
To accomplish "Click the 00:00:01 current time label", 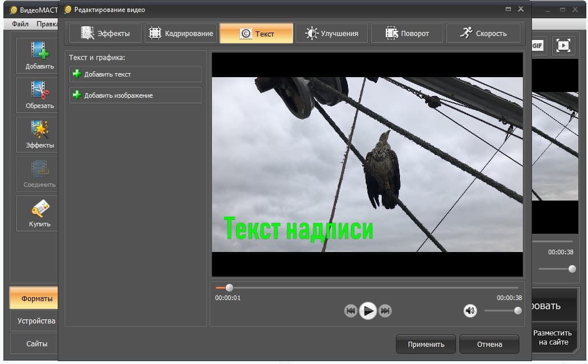I will point(227,298).
